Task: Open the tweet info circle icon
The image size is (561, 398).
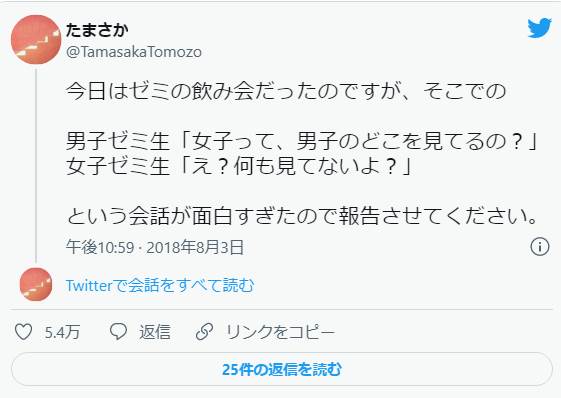Action: point(540,247)
